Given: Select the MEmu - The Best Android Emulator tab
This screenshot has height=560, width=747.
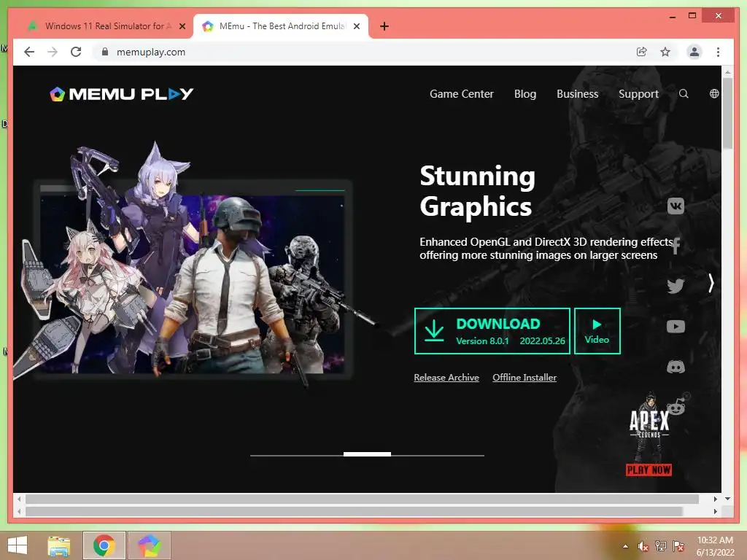Looking at the screenshot, I should click(281, 26).
